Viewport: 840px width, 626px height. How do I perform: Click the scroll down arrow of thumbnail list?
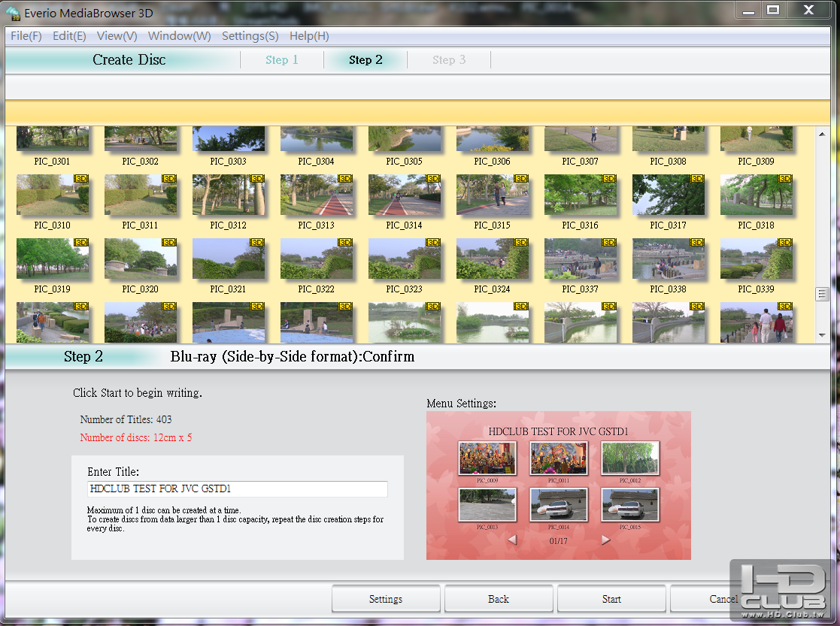(x=822, y=335)
